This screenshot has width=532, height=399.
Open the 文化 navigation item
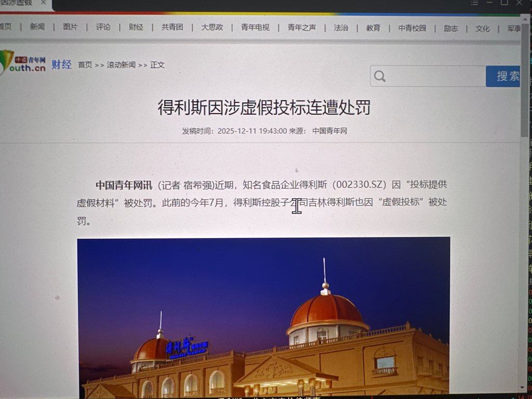483,29
